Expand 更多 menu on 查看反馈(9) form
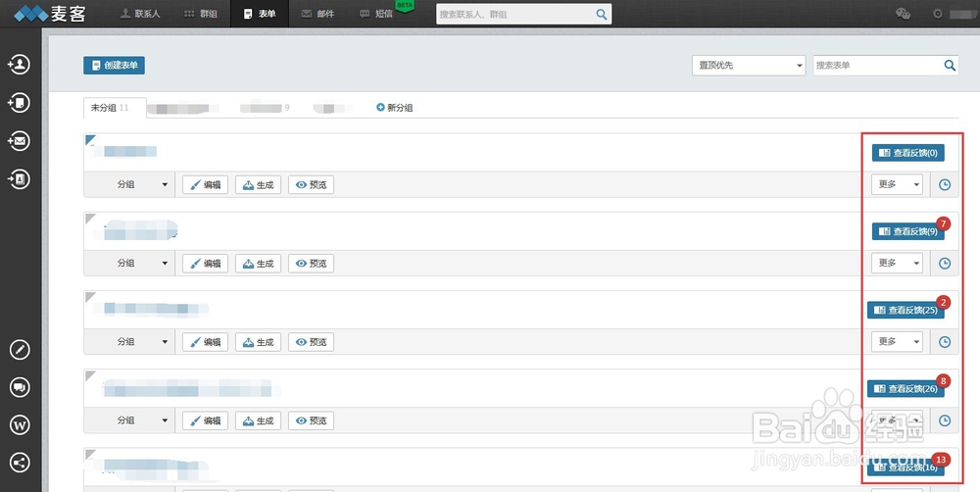The width and height of the screenshot is (980, 492). (897, 264)
